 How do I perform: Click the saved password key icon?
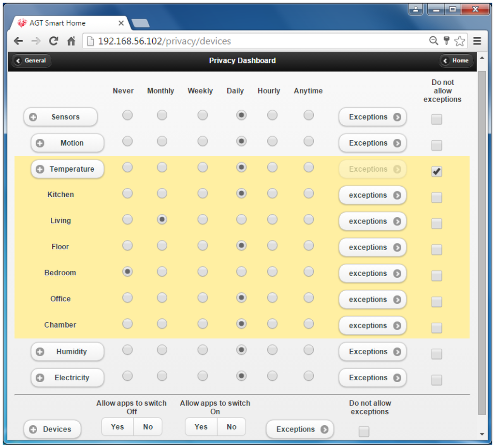click(x=446, y=41)
